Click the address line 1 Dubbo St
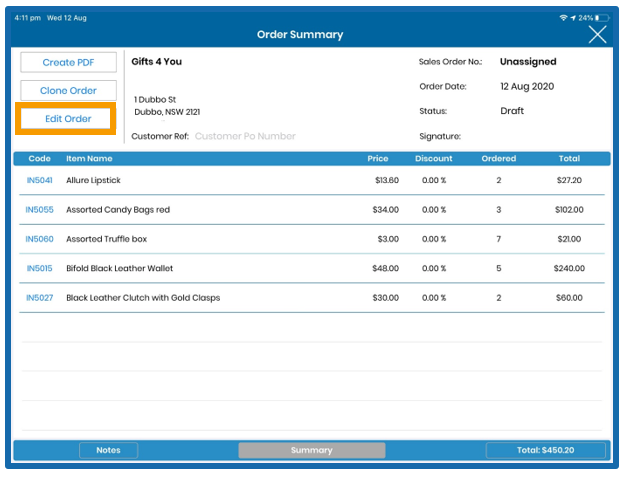This screenshot has height=479, width=627. [x=155, y=100]
